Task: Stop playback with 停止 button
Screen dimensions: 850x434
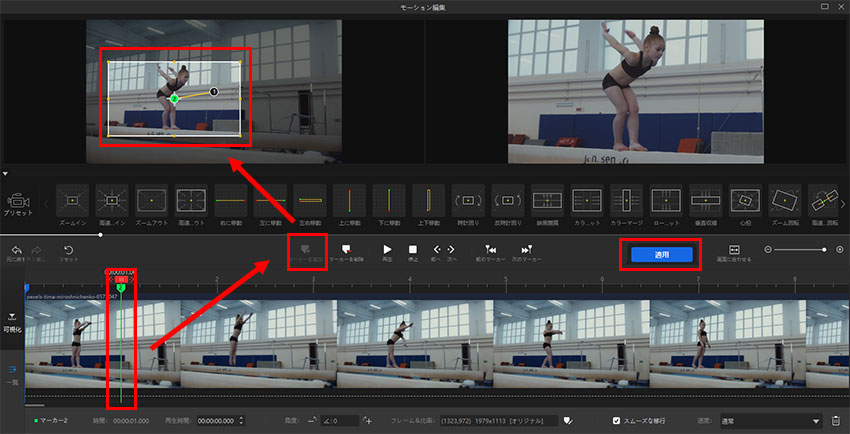Action: point(413,249)
